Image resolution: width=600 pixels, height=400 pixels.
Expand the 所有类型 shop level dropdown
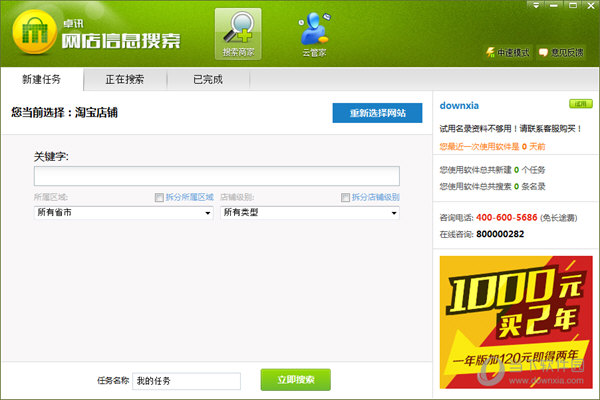(310, 212)
